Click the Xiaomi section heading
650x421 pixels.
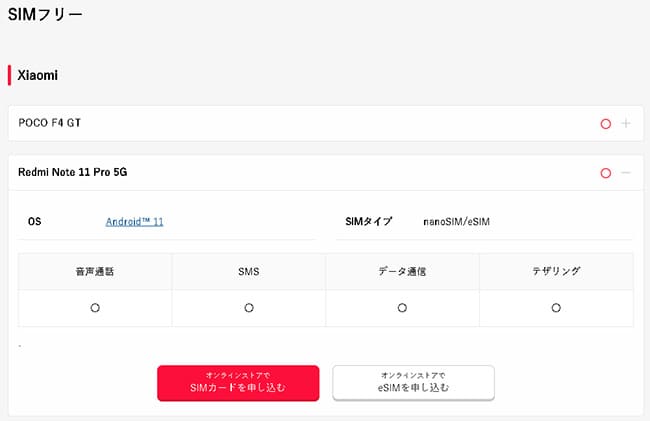(x=39, y=75)
